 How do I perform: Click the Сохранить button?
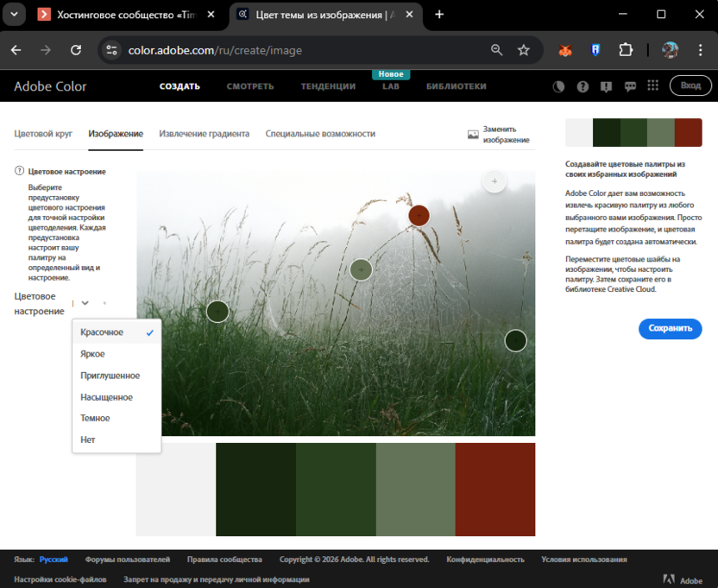(x=670, y=329)
